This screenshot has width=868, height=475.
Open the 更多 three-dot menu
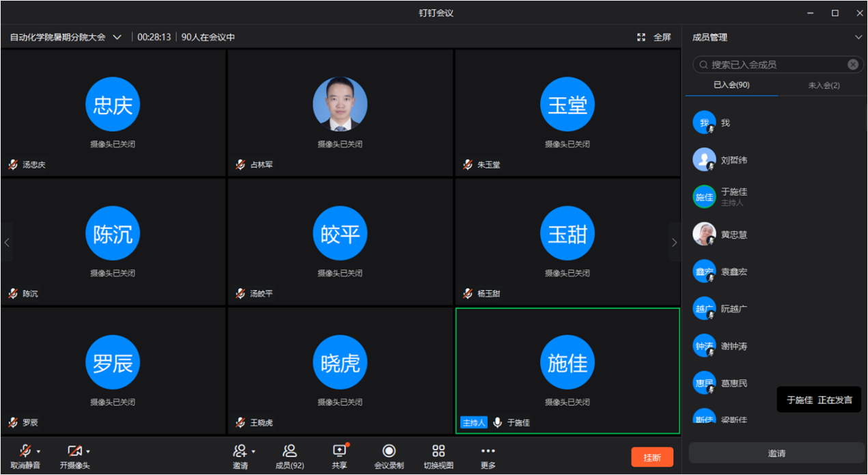click(488, 452)
